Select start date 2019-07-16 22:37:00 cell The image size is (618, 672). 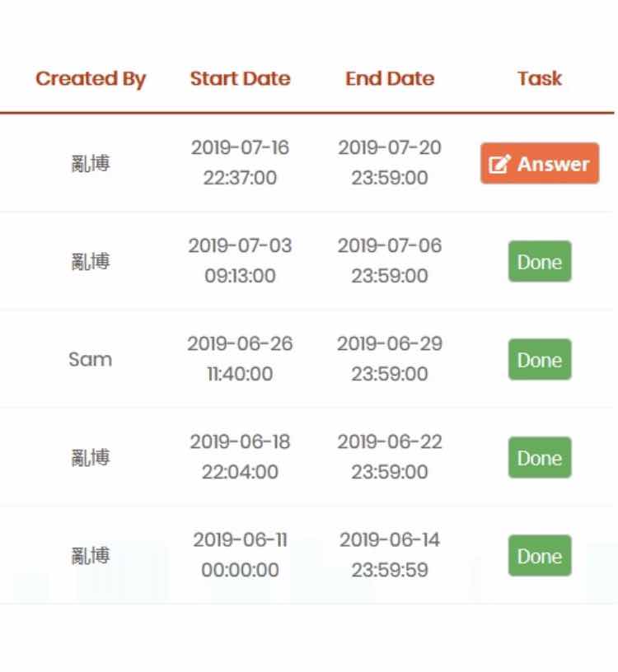240,163
